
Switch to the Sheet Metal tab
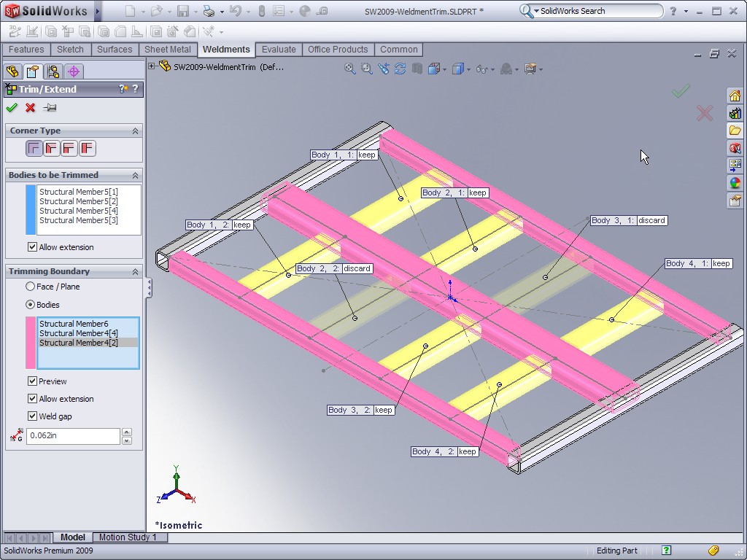click(168, 50)
